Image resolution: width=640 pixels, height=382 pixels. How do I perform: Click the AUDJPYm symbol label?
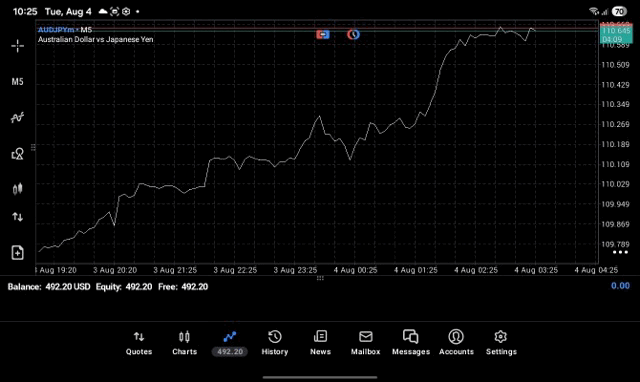(56, 30)
